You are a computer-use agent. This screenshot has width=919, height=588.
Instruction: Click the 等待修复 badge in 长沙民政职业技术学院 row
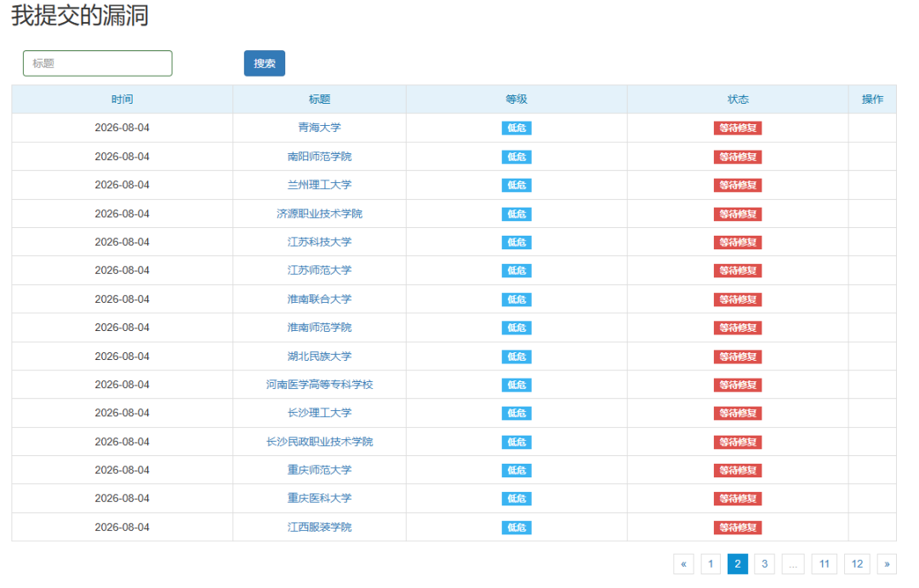[738, 442]
